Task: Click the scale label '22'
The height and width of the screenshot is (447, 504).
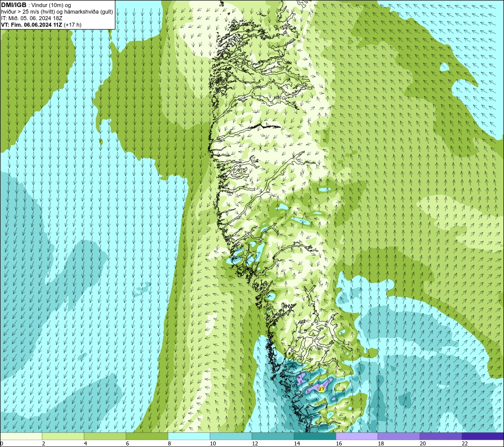Action: coord(465,444)
